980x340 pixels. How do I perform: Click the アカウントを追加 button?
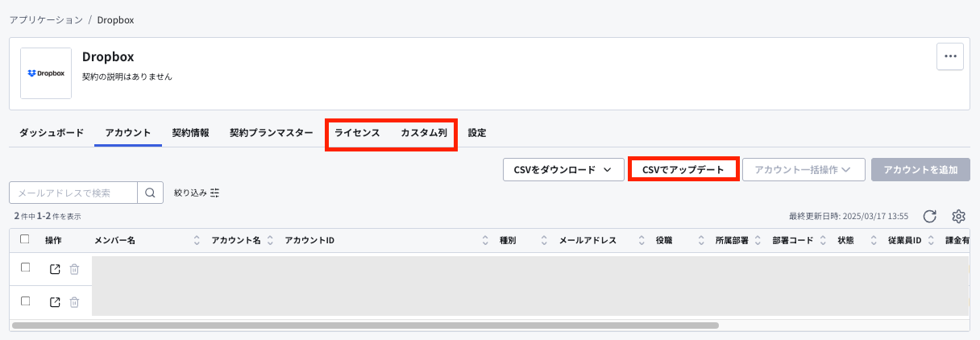coord(920,169)
